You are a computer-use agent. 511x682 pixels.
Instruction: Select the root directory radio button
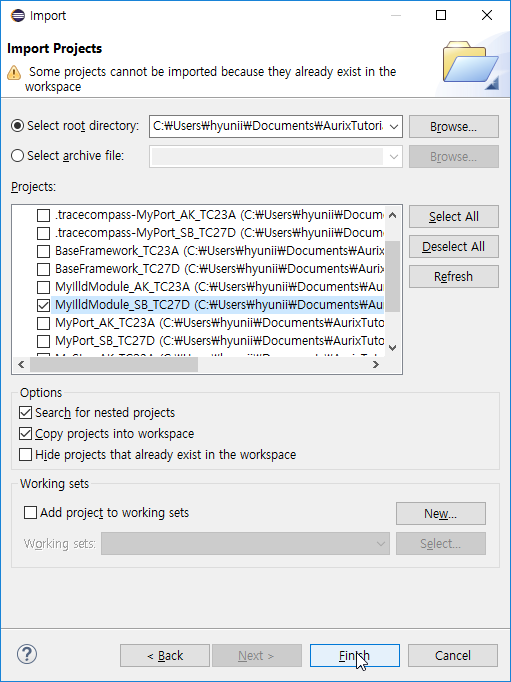17,126
